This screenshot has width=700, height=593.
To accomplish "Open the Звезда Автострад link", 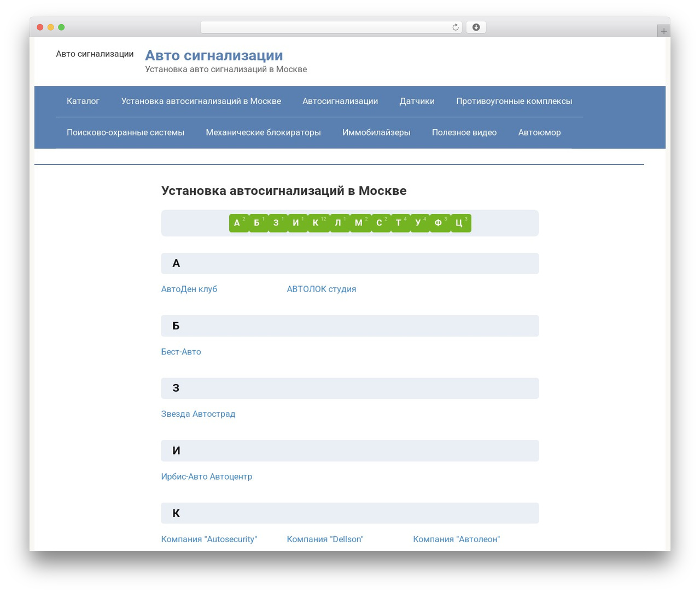I will coord(199,414).
